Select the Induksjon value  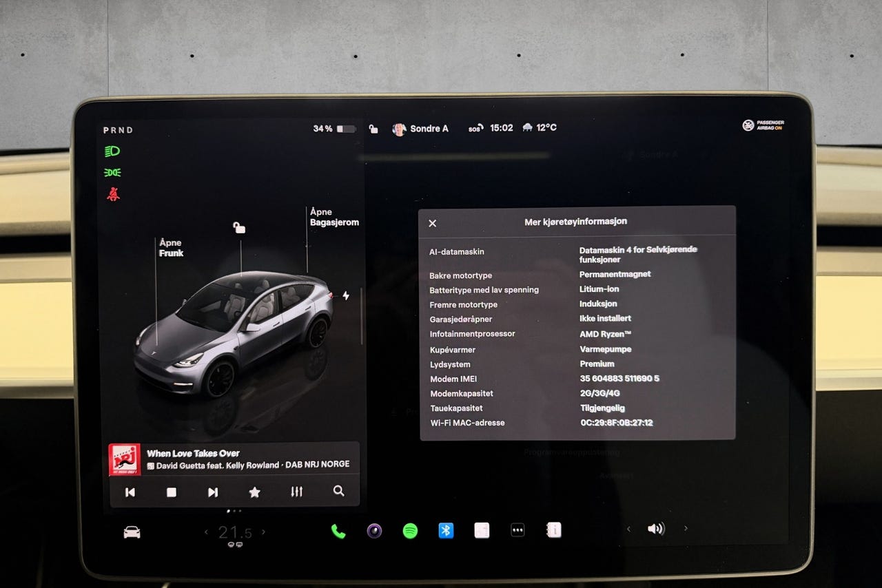click(598, 304)
